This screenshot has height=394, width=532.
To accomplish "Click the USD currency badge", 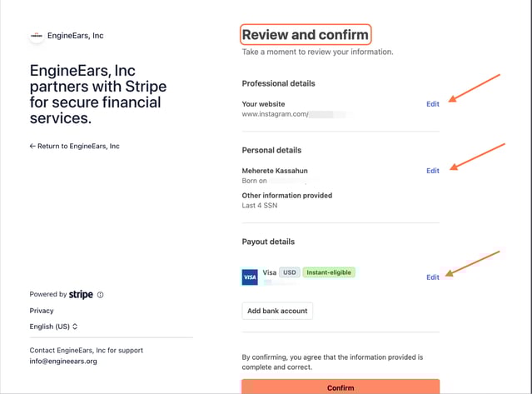I will 290,272.
